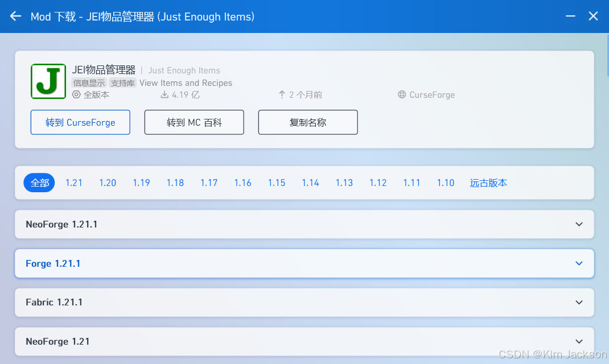
Task: Click the vertical scrollbar thumb at right edge
Action: pyautogui.click(x=607, y=56)
